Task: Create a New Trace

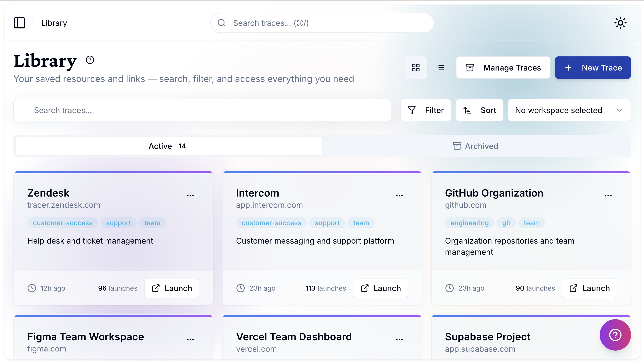Action: pyautogui.click(x=593, y=68)
